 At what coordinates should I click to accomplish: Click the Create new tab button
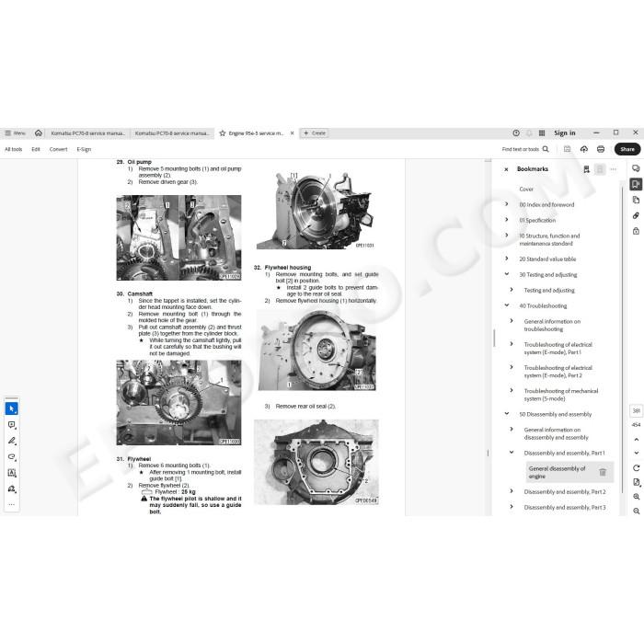click(x=315, y=133)
